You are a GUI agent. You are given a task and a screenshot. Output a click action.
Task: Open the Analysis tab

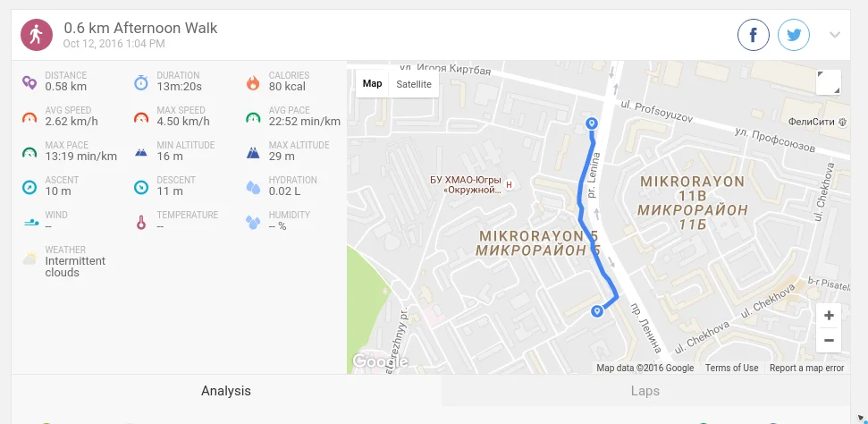point(226,391)
